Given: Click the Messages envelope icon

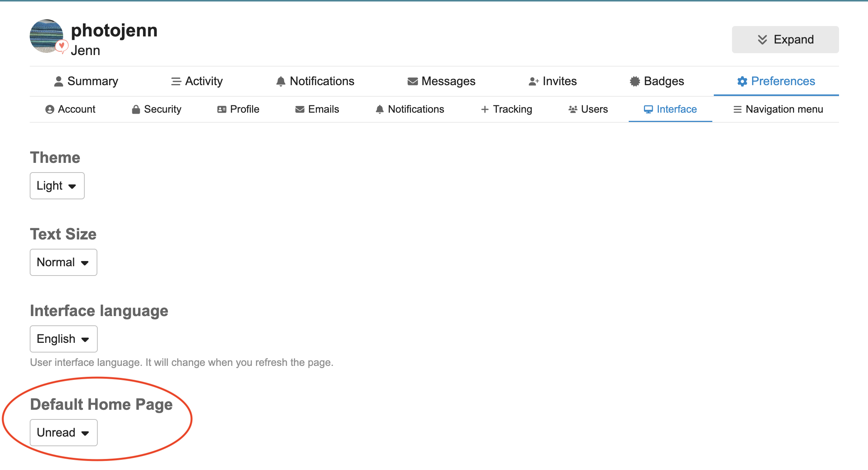Looking at the screenshot, I should tap(412, 81).
